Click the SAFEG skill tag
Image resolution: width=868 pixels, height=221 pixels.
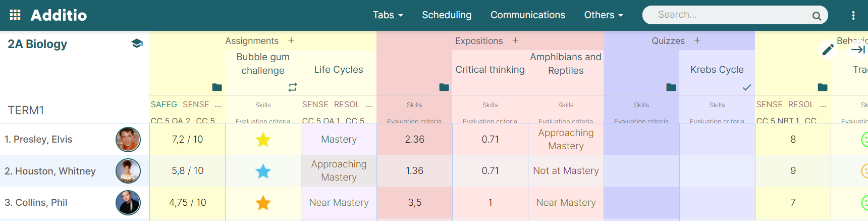pyautogui.click(x=164, y=104)
